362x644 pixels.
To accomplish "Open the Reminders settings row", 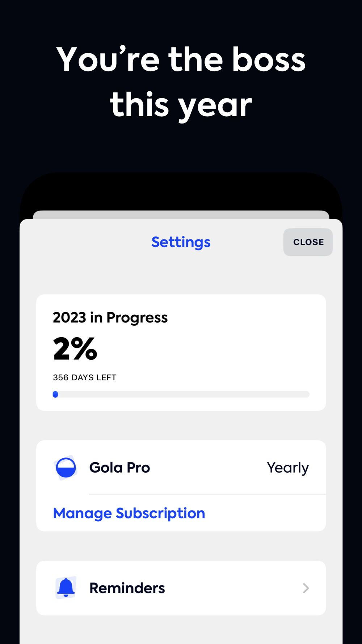I will tap(181, 588).
